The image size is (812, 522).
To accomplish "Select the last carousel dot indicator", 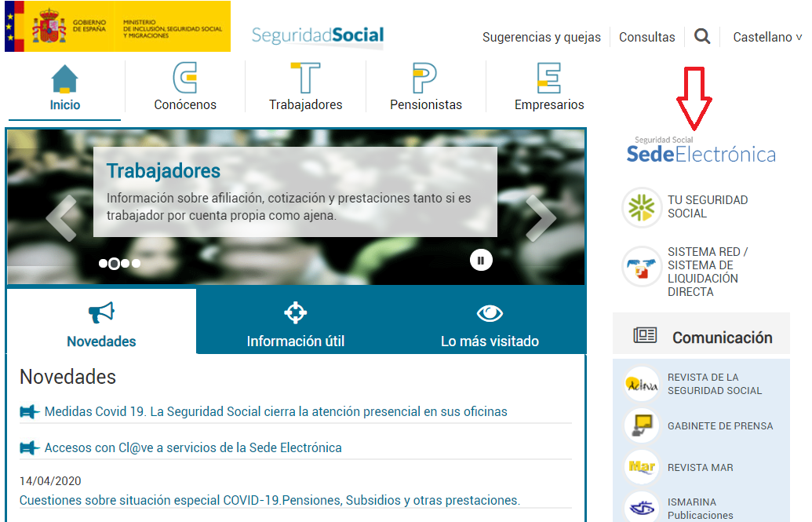I will 137,264.
